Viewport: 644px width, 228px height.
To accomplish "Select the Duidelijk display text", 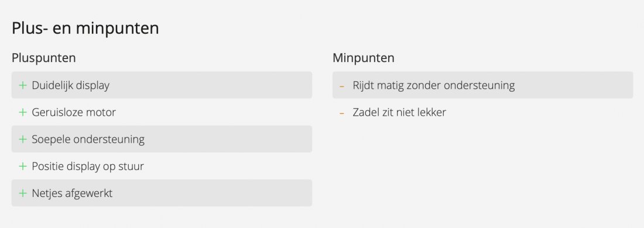I will (x=71, y=85).
